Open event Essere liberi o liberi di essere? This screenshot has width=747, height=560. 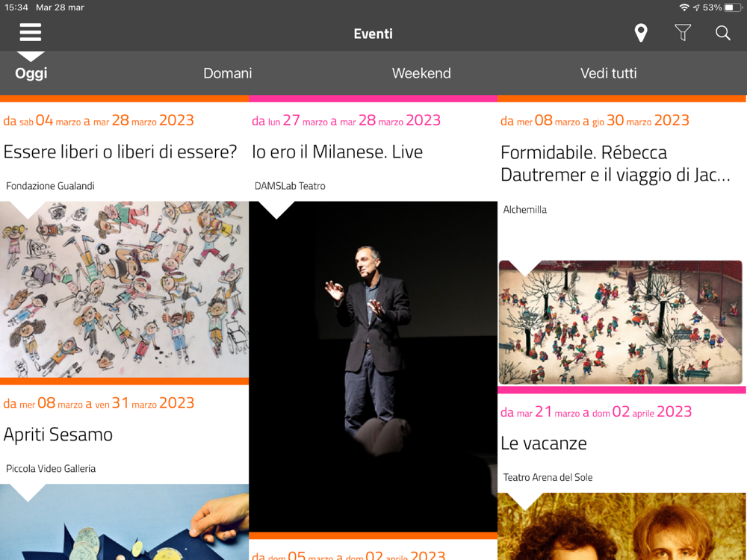pos(120,152)
